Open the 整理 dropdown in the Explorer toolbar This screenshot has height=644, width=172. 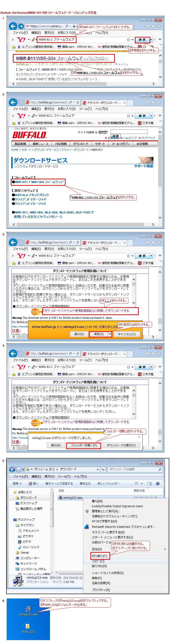tap(17, 483)
